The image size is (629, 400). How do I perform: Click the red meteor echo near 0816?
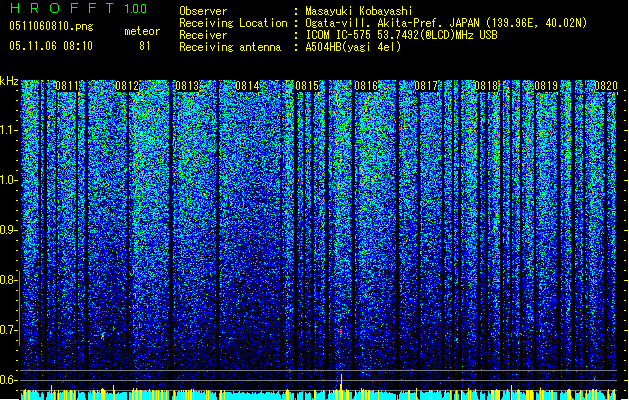click(341, 332)
